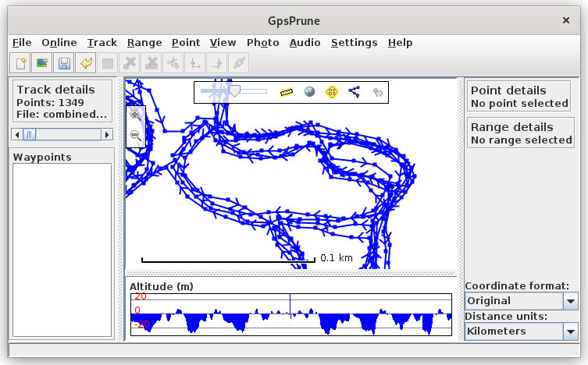The height and width of the screenshot is (365, 588).
Task: Click the empty Waypoints list box
Action: (62, 250)
